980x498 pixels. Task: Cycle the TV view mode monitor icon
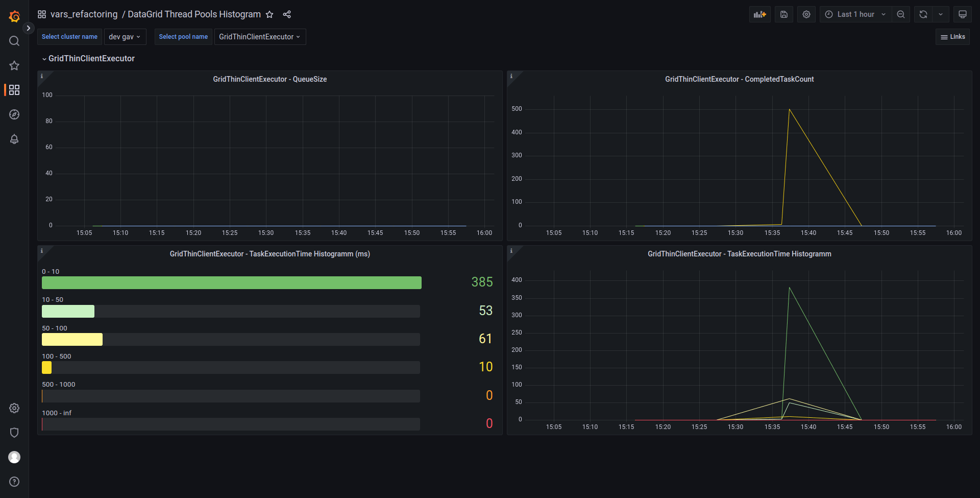click(x=963, y=14)
